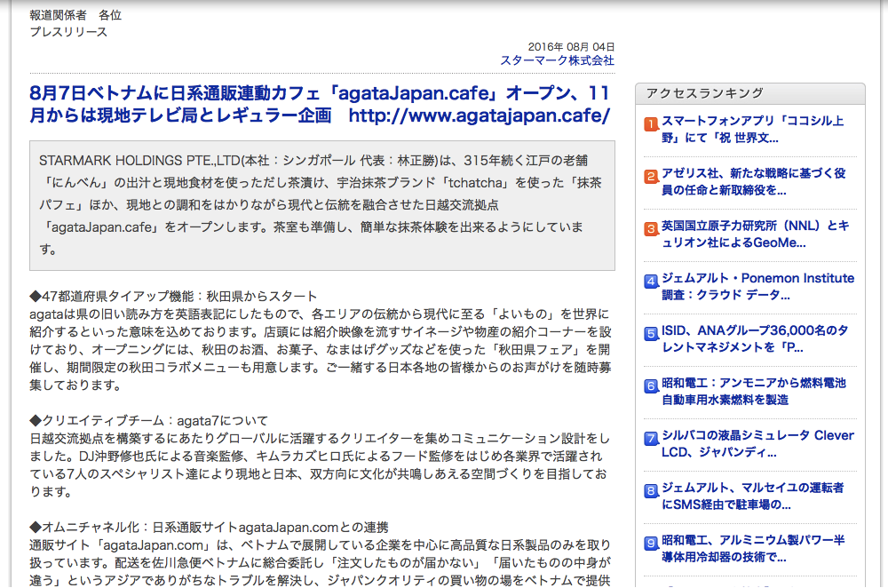Click the rank 2 badge icon

click(x=651, y=176)
